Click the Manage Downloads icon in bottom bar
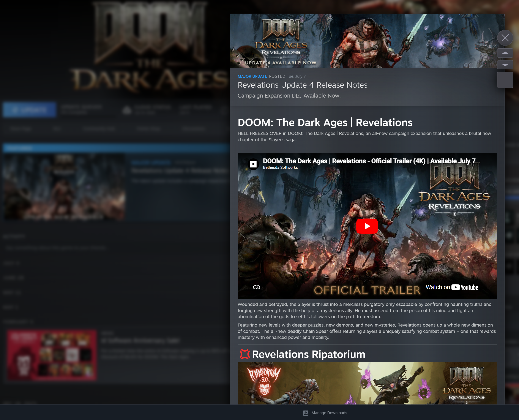519x420 pixels. click(x=306, y=413)
